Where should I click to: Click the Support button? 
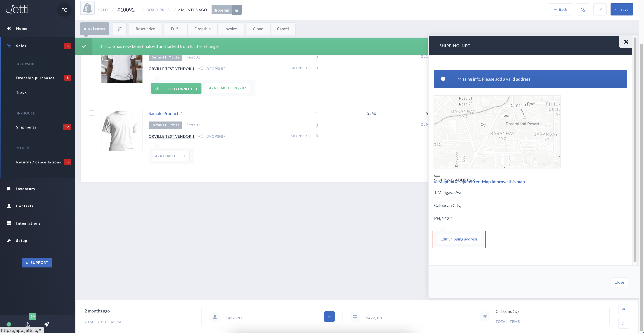pos(37,262)
